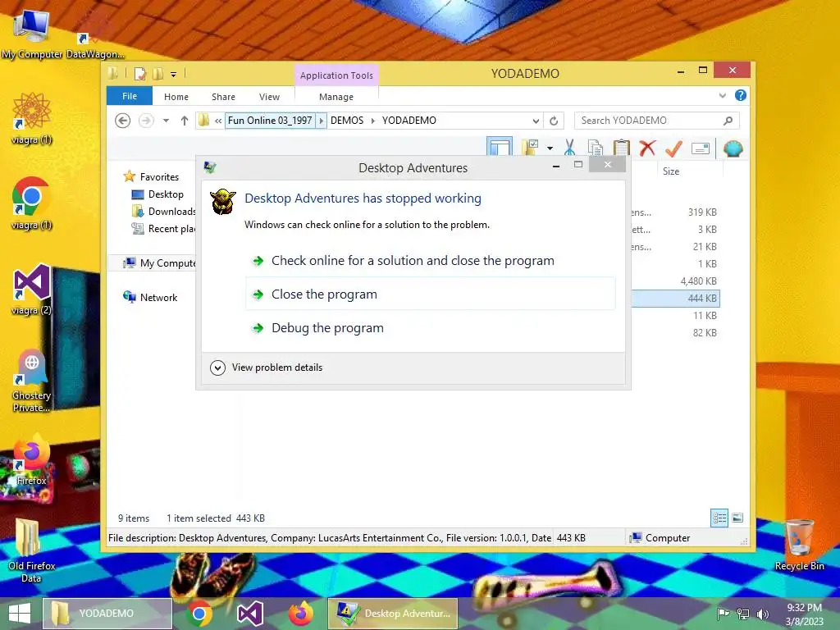Expand the ribbon with chevron arrow

tap(722, 96)
